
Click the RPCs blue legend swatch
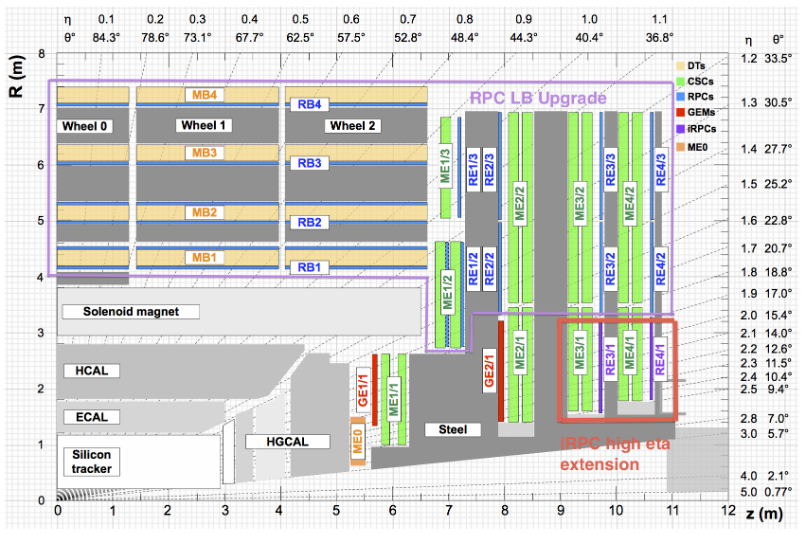coord(680,97)
